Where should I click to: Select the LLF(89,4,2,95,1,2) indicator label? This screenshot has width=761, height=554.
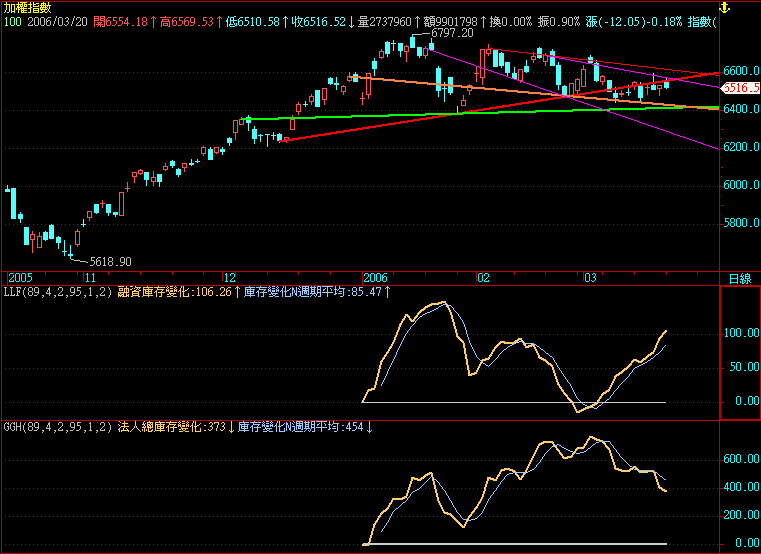point(56,292)
